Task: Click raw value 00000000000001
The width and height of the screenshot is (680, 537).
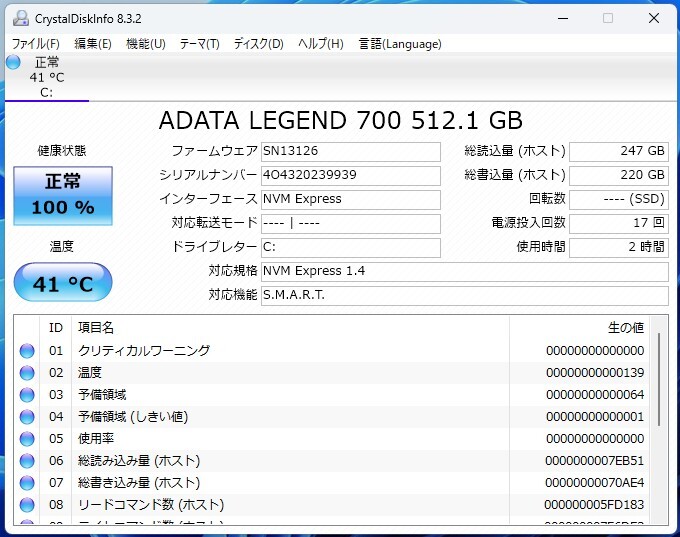Action: point(595,417)
